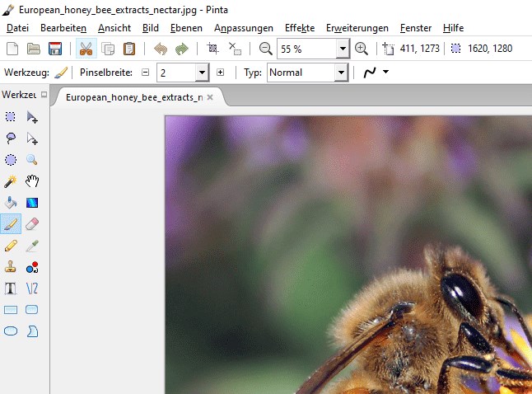The image size is (532, 394).
Task: Expand the Pinselbreite brush width dropdown
Action: (x=202, y=73)
